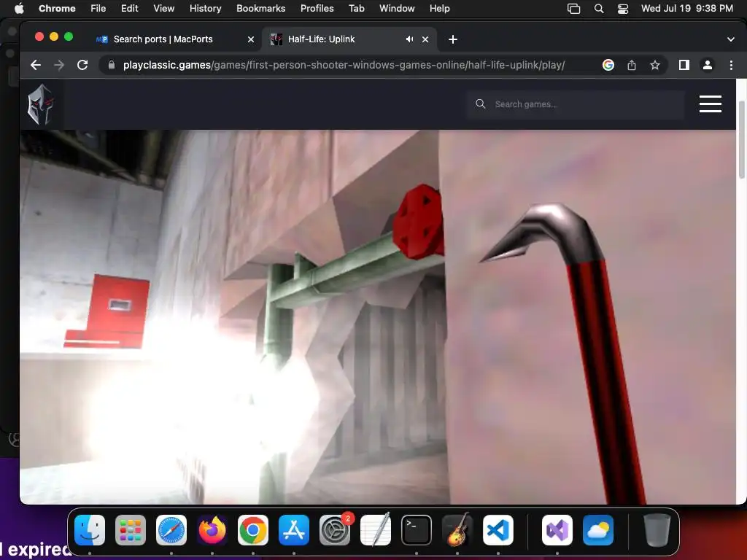The height and width of the screenshot is (560, 747).
Task: Open a new browser tab
Action: tap(452, 39)
